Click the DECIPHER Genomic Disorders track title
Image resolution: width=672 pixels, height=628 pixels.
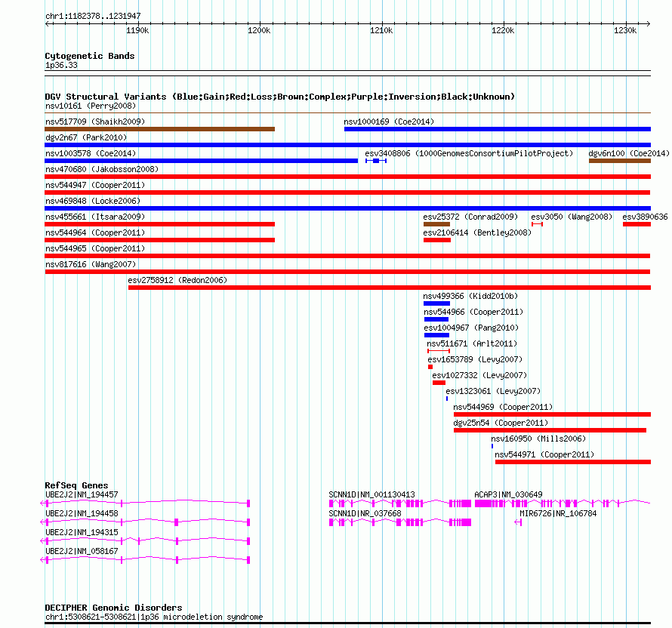[x=113, y=608]
